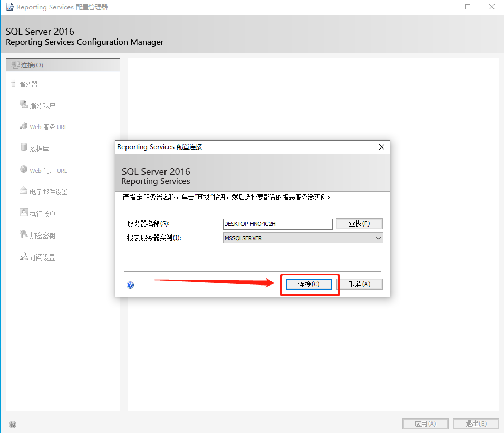Screen dimensions: 504x433
Task: Click the blue help icon in dialog
Action: point(130,285)
